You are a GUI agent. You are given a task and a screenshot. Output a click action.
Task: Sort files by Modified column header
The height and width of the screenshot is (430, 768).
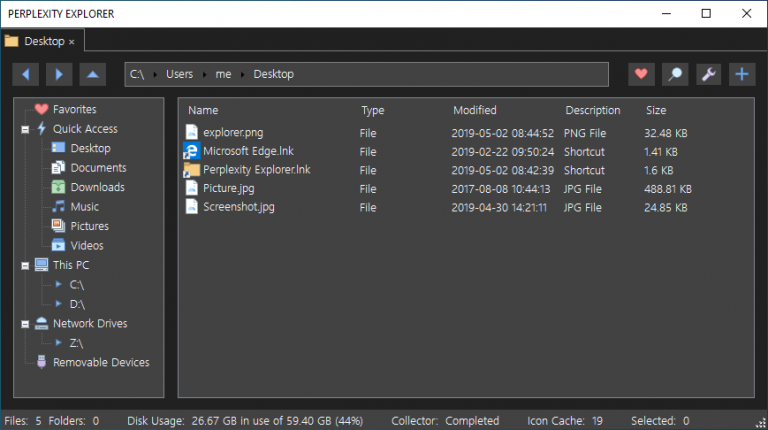coord(474,110)
